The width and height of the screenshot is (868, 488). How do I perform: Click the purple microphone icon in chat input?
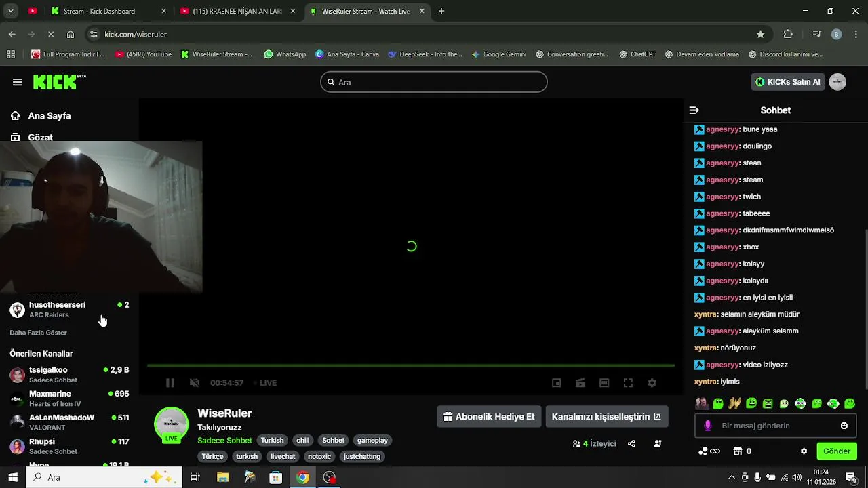(x=708, y=426)
